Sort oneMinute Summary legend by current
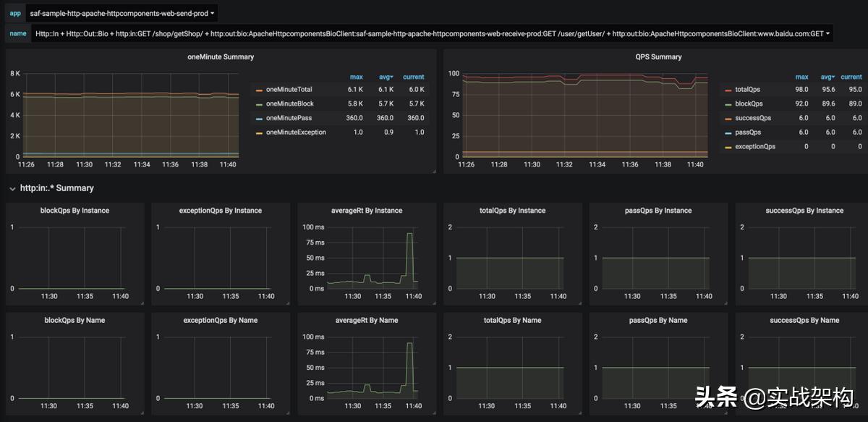This screenshot has height=422, width=868. click(x=414, y=77)
